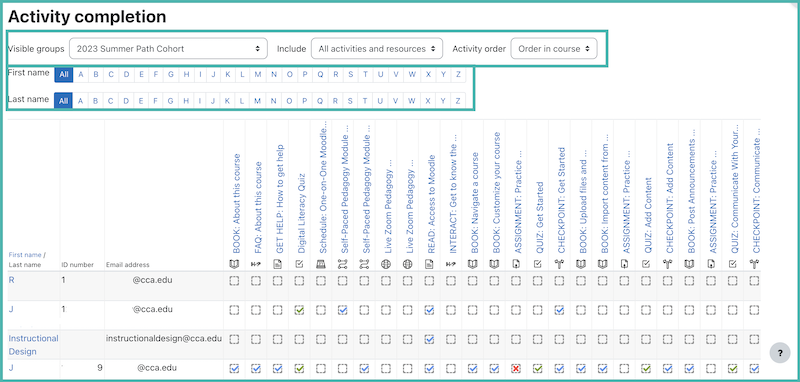Toggle ID 9 row's Digital Literacy Quiz green check

click(x=299, y=368)
